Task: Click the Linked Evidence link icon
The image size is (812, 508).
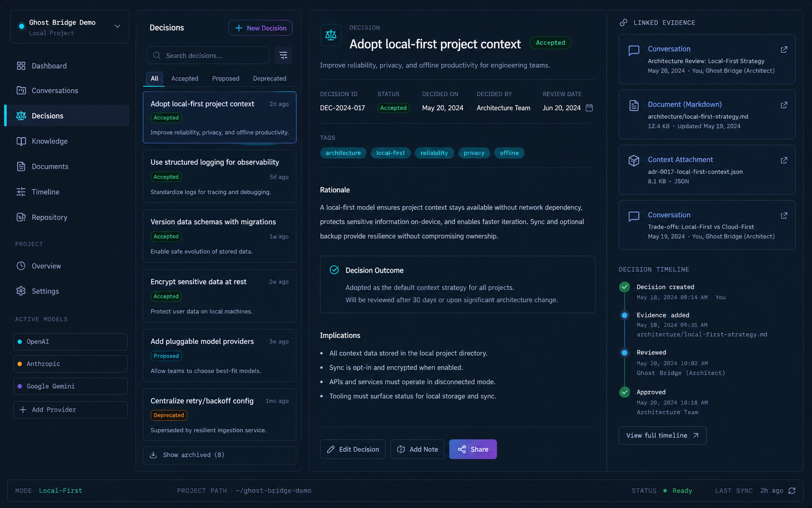Action: [x=624, y=23]
